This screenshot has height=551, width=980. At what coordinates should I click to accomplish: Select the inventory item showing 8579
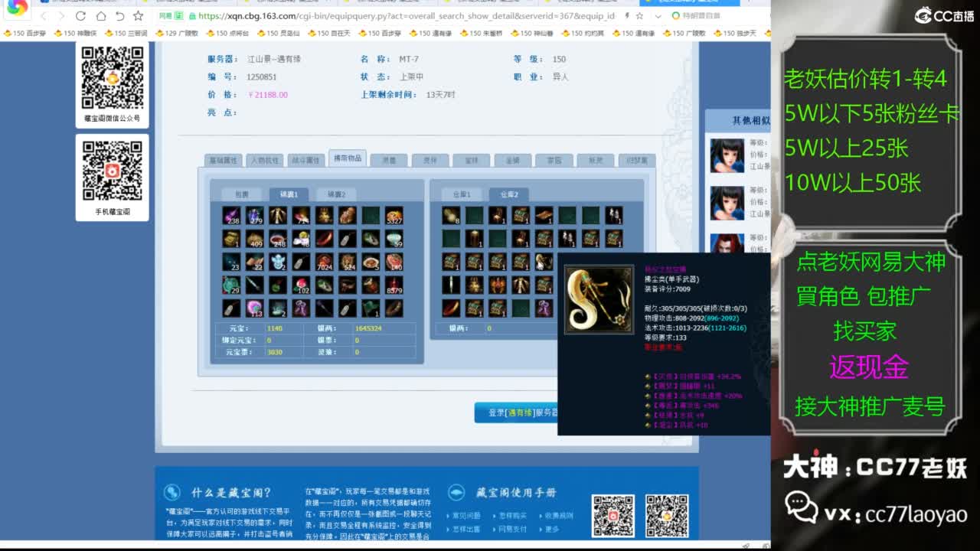[394, 285]
